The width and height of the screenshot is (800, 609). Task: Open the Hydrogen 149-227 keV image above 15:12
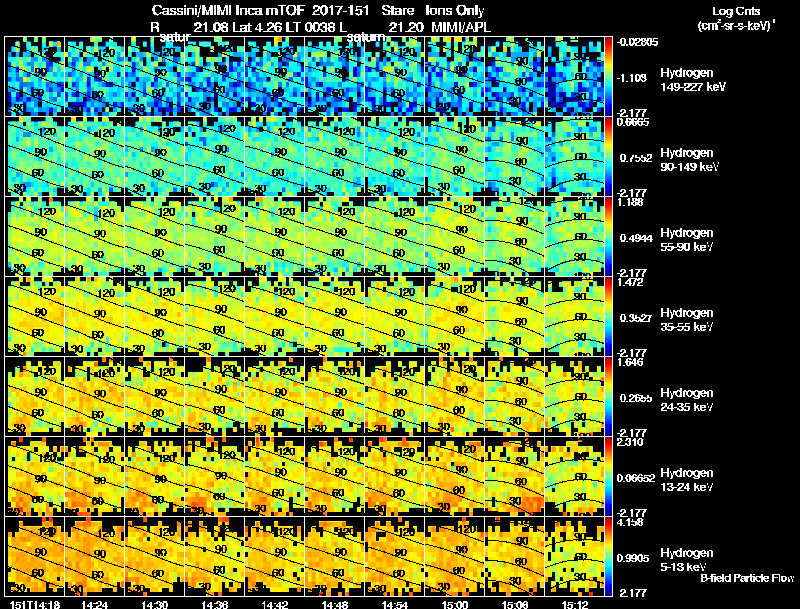(x=575, y=76)
